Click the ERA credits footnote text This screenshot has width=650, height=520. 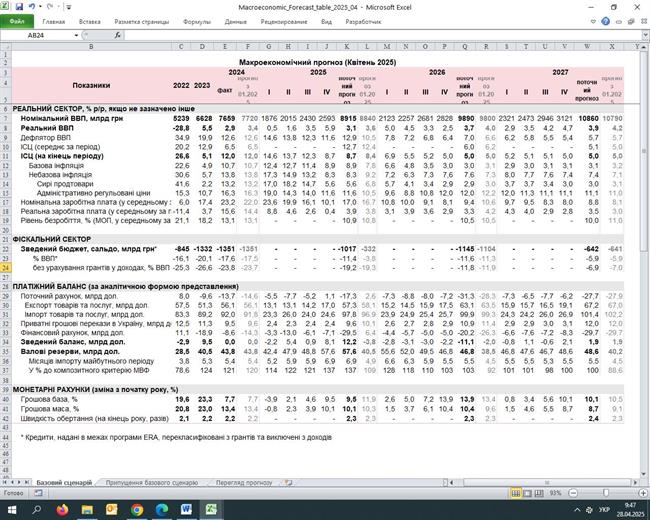click(176, 437)
